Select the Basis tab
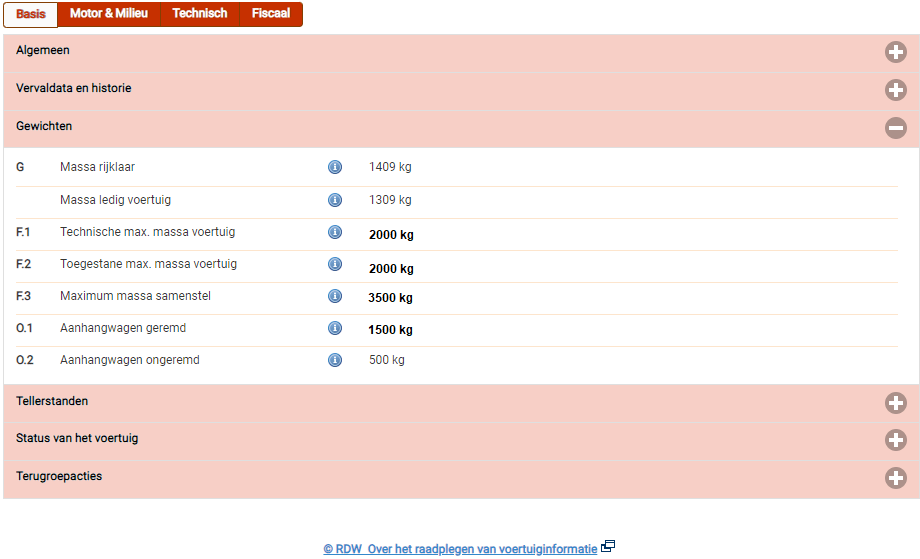The width and height of the screenshot is (920, 559). 31,14
